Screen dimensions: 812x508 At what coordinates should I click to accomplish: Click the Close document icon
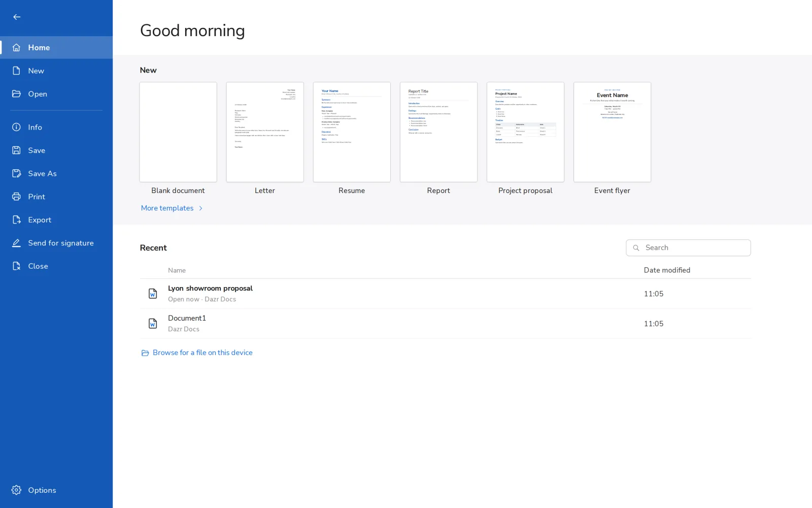(16, 266)
